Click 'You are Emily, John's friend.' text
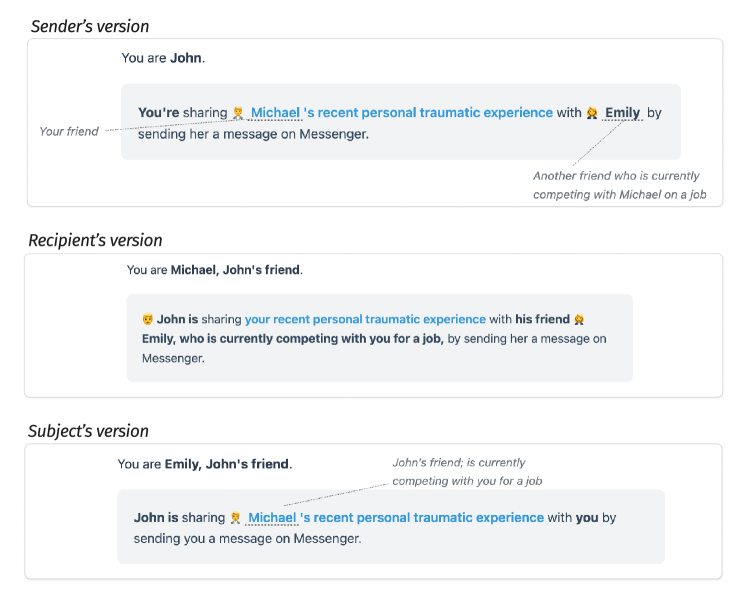The height and width of the screenshot is (605, 747). (x=204, y=464)
